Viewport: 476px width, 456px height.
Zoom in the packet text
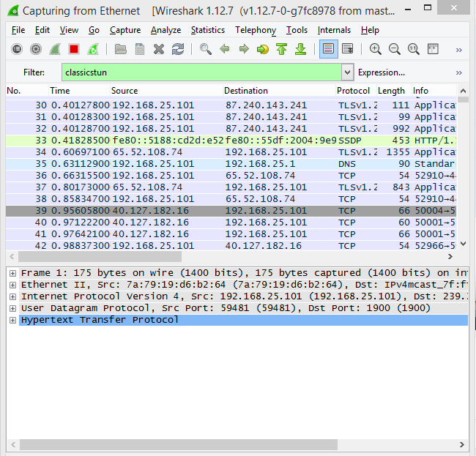pyautogui.click(x=376, y=49)
